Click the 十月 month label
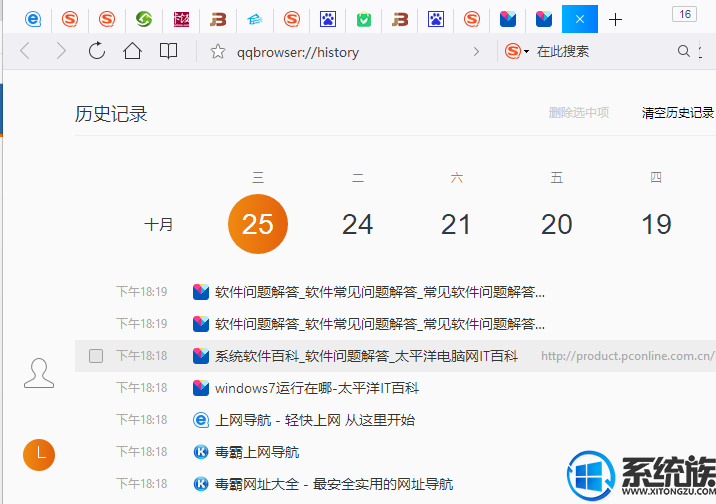Image resolution: width=716 pixels, height=504 pixels. point(158,224)
